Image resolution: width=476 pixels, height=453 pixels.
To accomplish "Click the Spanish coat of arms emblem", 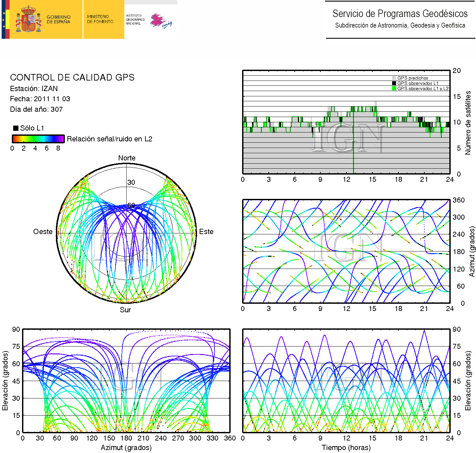I will pyautogui.click(x=28, y=19).
